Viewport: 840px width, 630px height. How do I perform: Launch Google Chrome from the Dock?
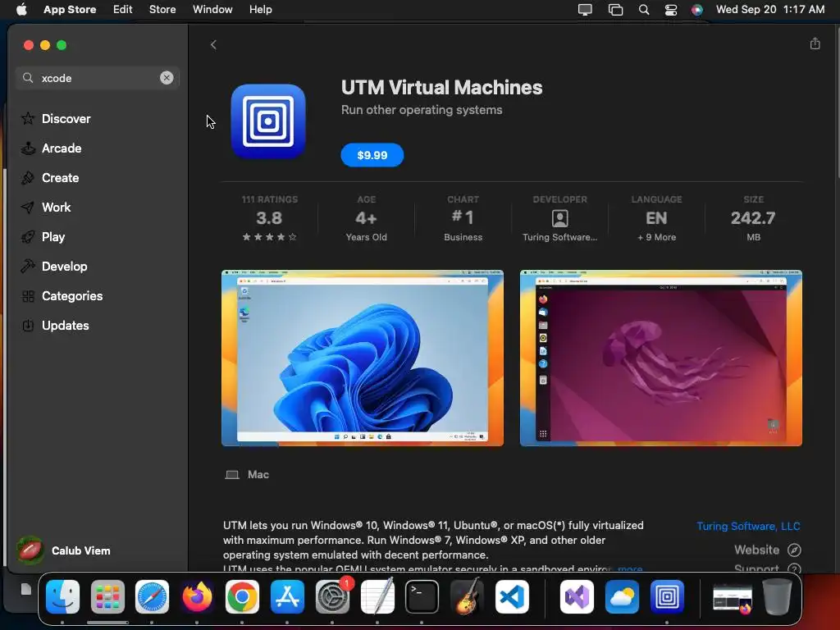242,596
